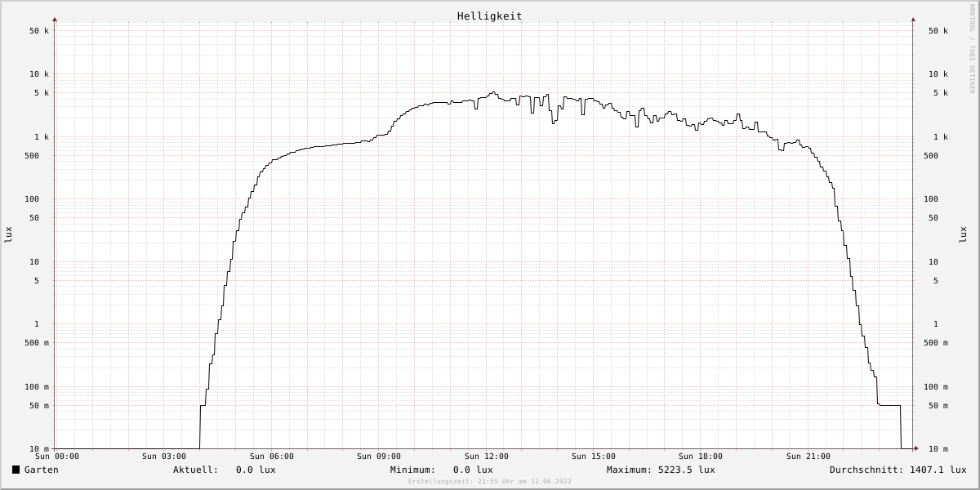
Task: Select the Sun 12:00 axis label
Action: 487,457
